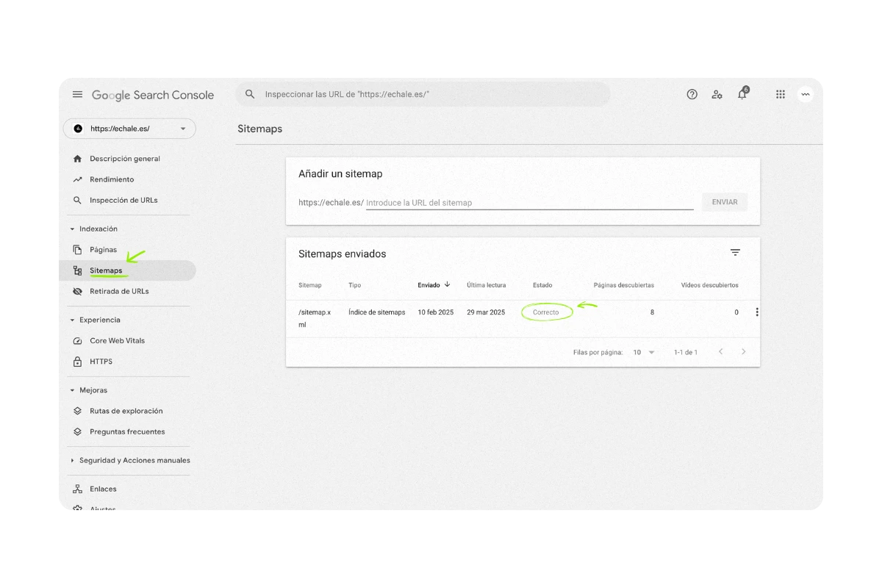Open Rutas de exploración

tap(126, 411)
